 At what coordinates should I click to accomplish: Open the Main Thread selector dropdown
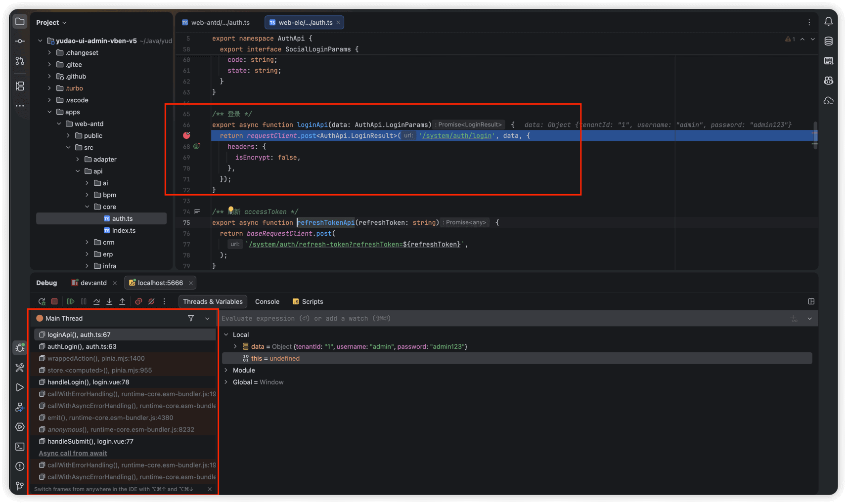[207, 319]
